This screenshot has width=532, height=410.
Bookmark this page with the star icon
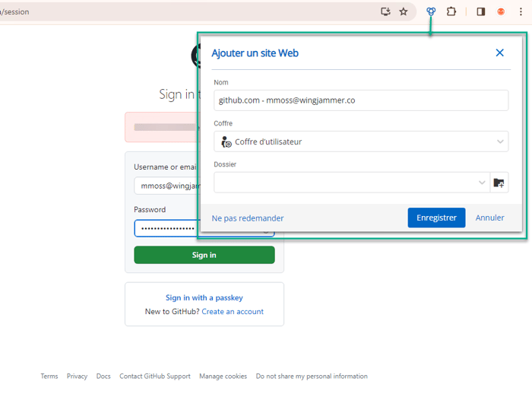click(x=403, y=11)
